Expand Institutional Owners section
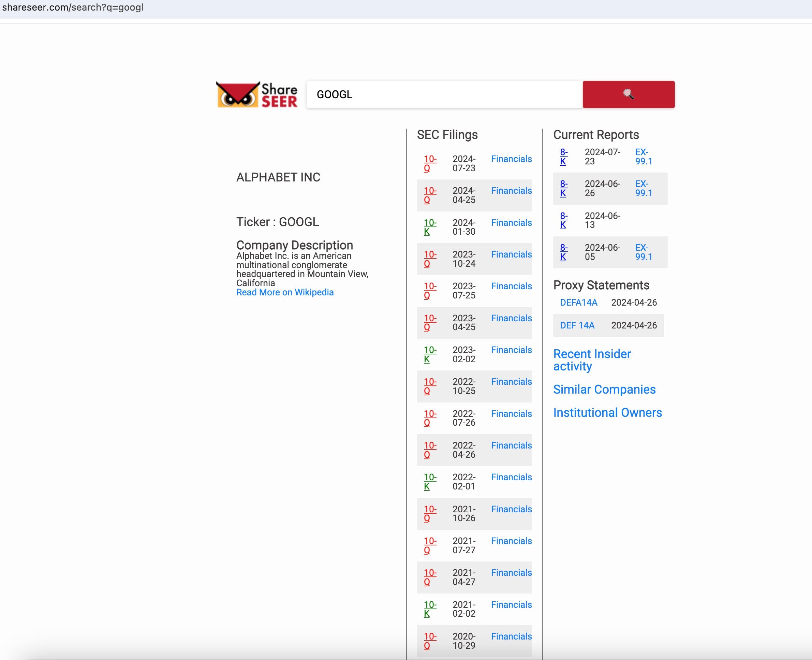The width and height of the screenshot is (812, 660). 607,412
